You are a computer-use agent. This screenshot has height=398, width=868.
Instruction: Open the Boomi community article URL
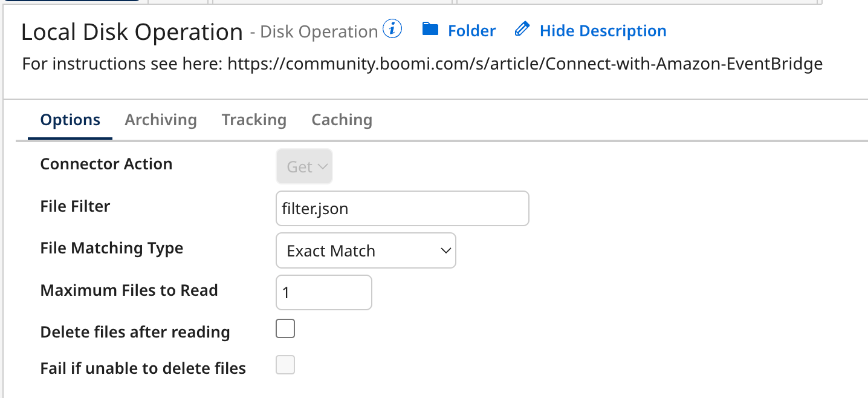(525, 64)
